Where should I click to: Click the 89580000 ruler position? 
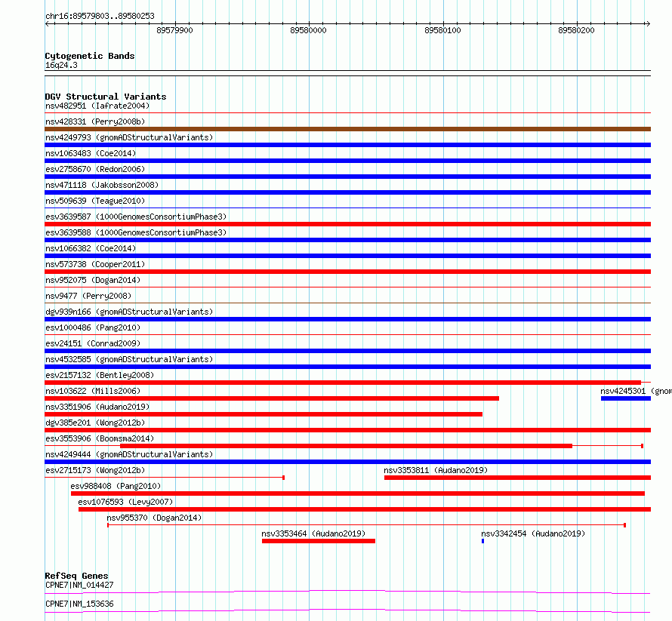309,30
